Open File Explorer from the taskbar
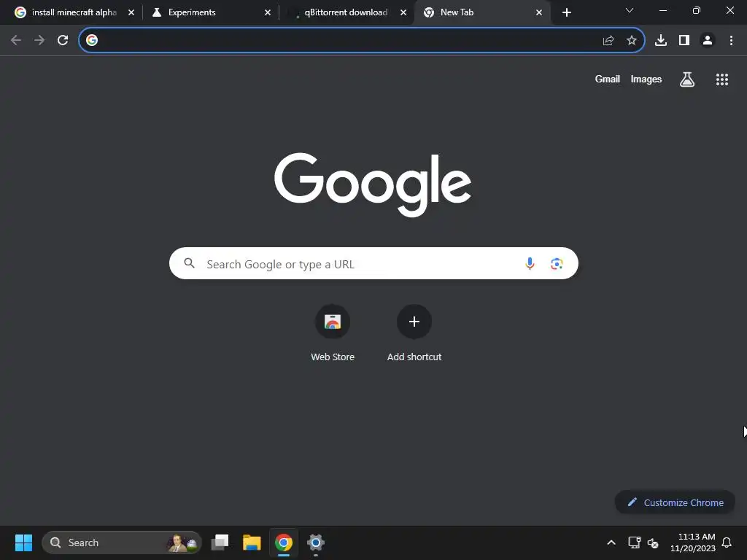 click(x=252, y=542)
